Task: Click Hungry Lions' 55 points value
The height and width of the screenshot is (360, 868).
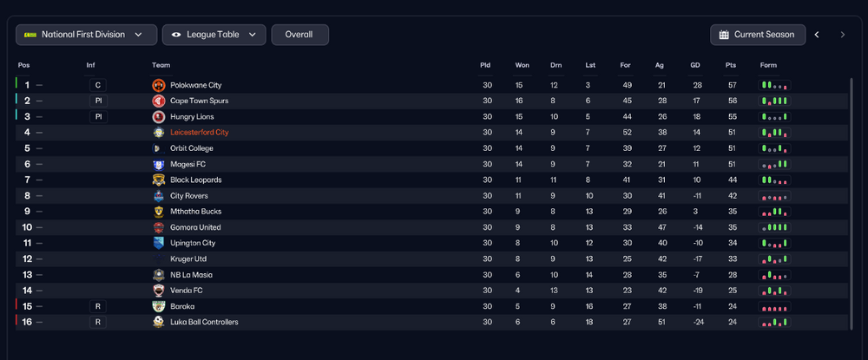Action: click(733, 117)
